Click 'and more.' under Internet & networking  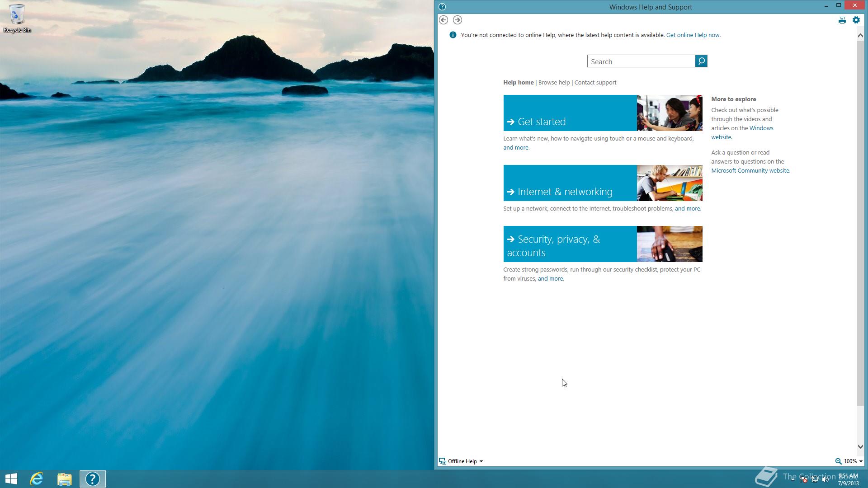[x=688, y=208]
